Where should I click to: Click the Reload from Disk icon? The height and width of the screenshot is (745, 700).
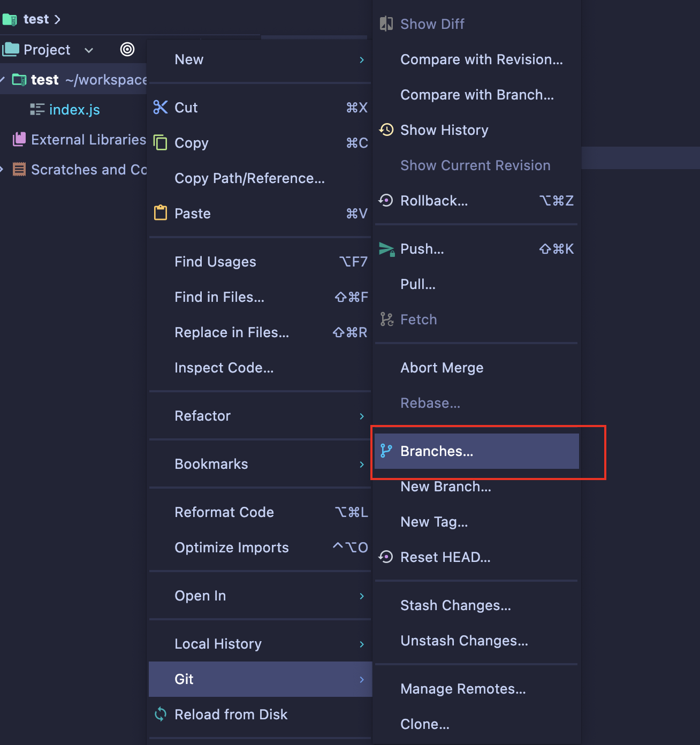point(161,714)
